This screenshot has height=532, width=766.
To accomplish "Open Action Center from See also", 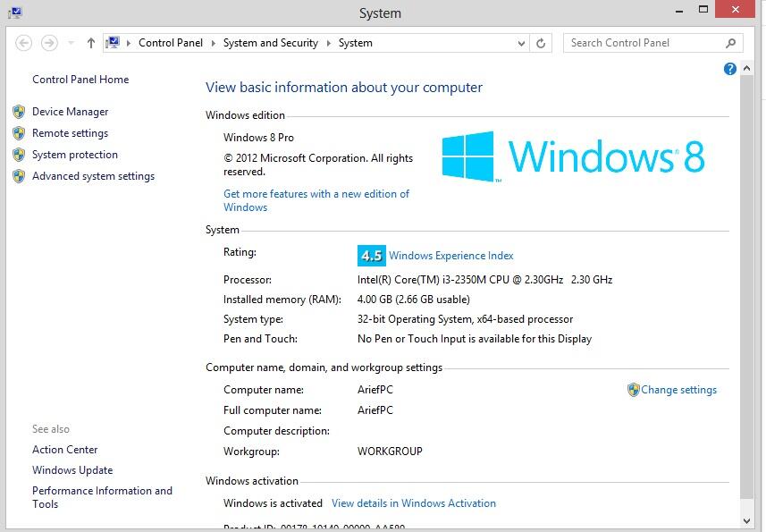I will pyautogui.click(x=65, y=450).
